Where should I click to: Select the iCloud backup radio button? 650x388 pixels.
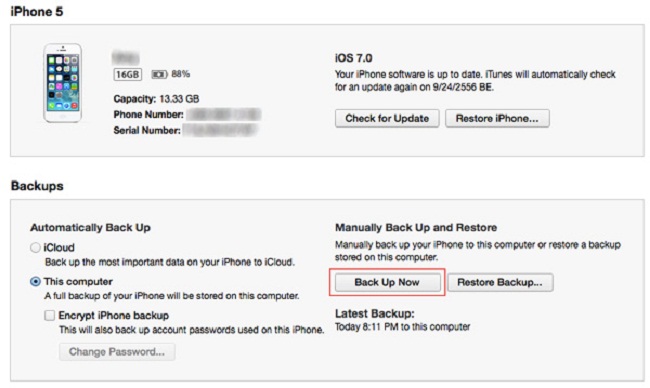pos(35,247)
